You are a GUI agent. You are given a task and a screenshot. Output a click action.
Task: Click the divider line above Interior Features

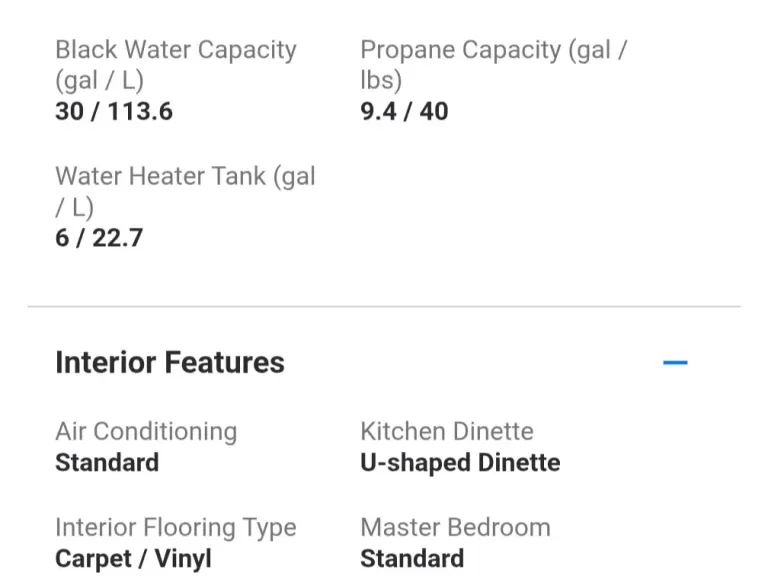coord(384,306)
